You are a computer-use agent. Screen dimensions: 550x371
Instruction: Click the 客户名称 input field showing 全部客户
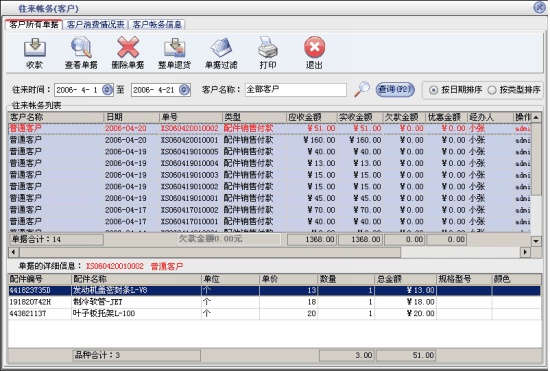tap(296, 90)
